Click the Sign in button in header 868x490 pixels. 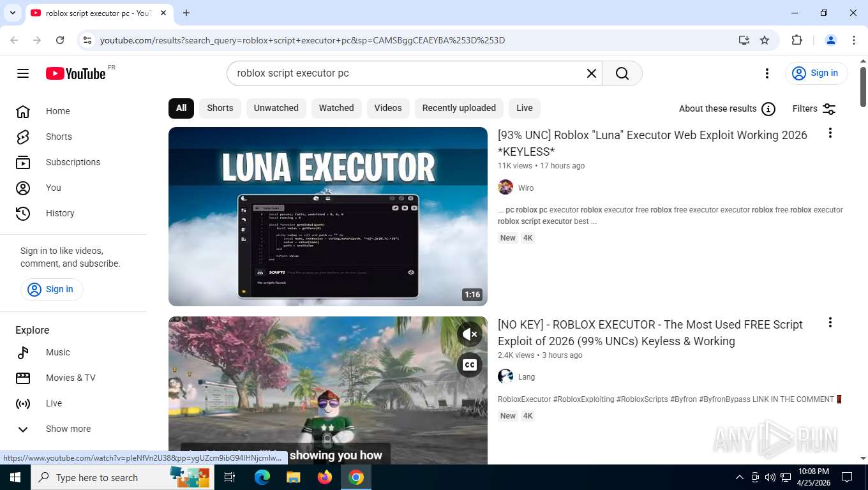tap(816, 73)
